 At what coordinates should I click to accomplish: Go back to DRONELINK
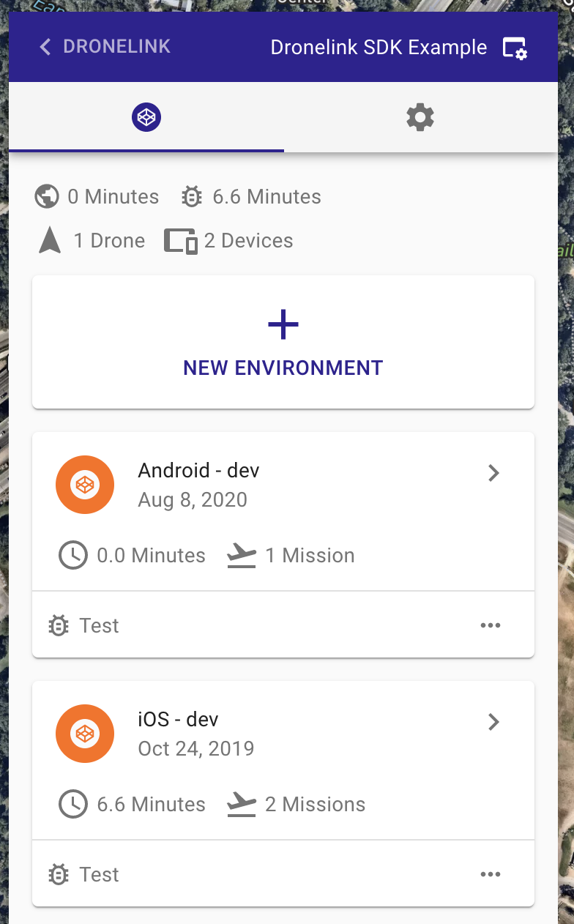[x=105, y=47]
